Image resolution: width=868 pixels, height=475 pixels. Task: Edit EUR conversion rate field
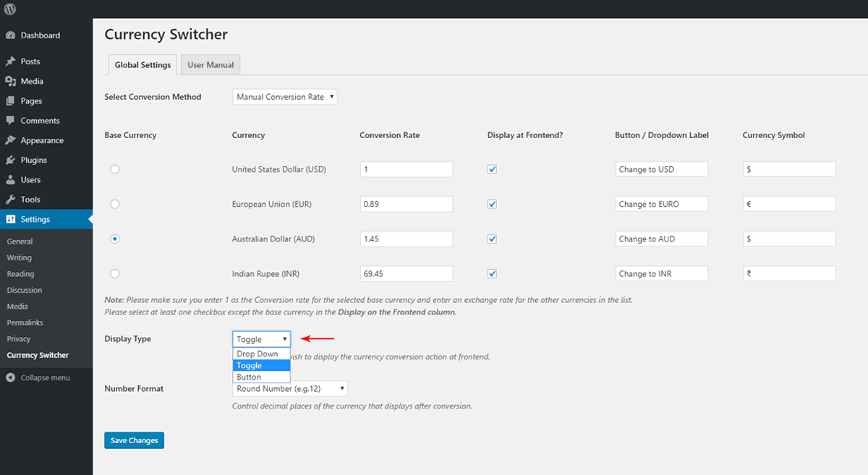point(407,204)
